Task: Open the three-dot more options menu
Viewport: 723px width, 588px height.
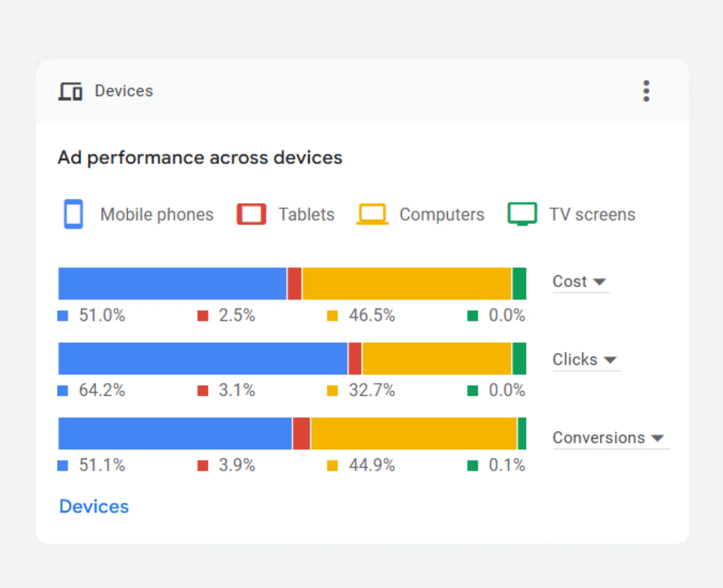Action: coord(646,91)
